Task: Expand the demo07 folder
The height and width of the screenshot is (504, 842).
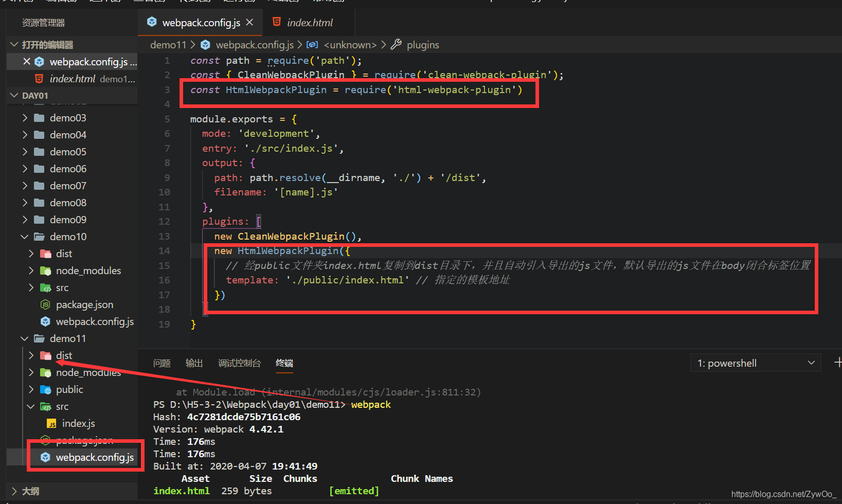Action: pyautogui.click(x=25, y=186)
